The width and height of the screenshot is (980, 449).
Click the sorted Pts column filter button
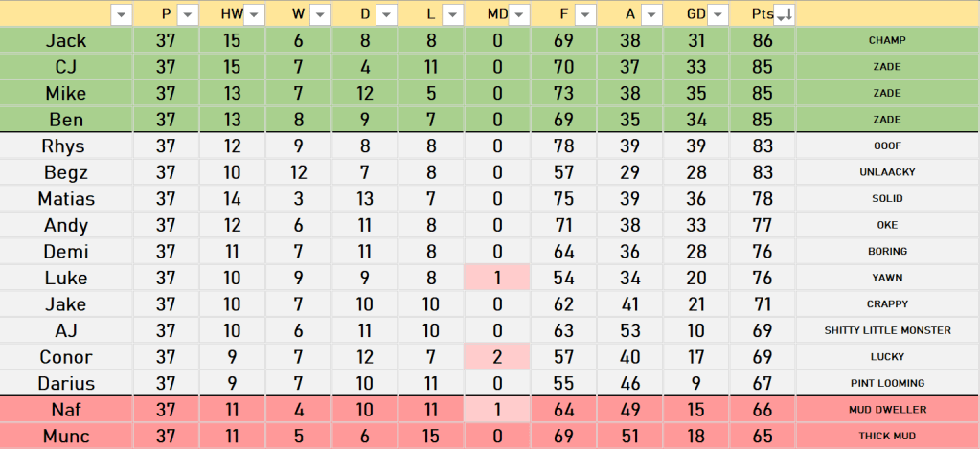(x=784, y=14)
